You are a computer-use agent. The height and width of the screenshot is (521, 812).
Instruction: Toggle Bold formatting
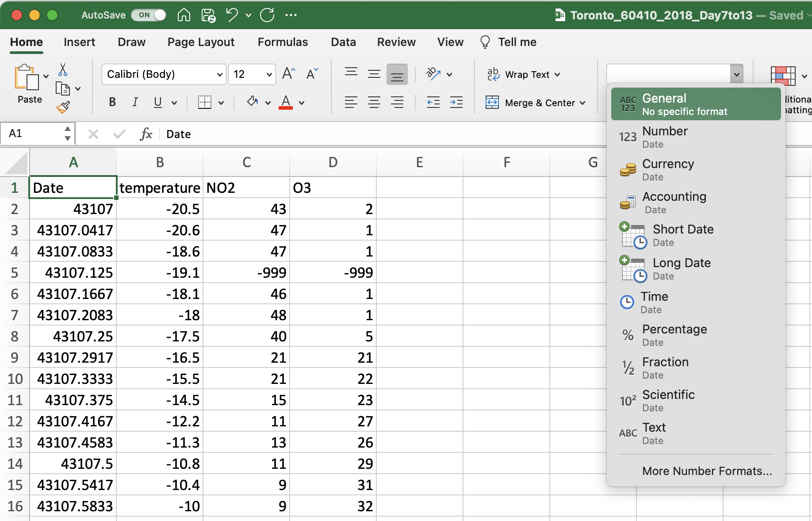coord(112,102)
